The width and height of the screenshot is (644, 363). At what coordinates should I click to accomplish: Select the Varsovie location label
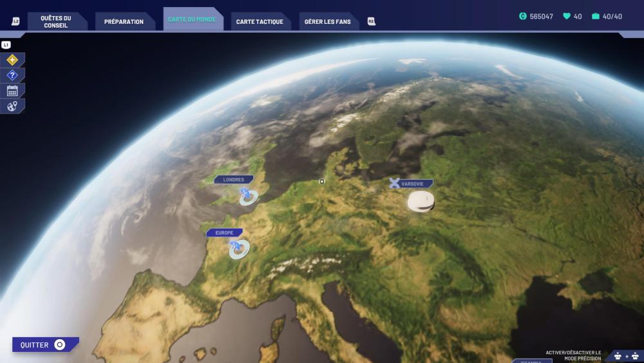[412, 184]
